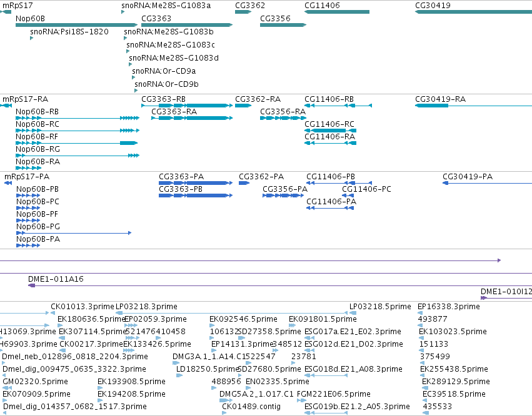
Task: Click the CG30419-RA transcript bar
Action: click(x=474, y=106)
